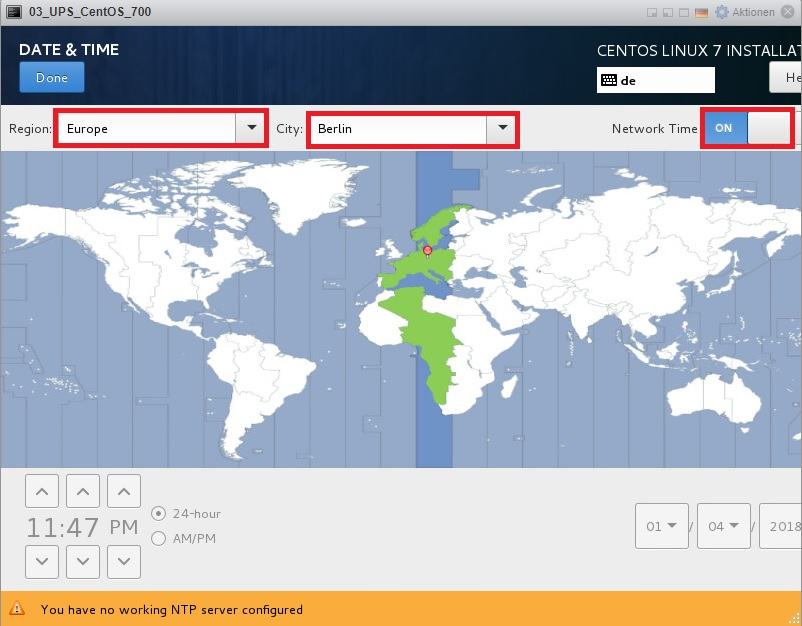The image size is (802, 626).
Task: Decrease the minutes with down arrow
Action: (83, 561)
